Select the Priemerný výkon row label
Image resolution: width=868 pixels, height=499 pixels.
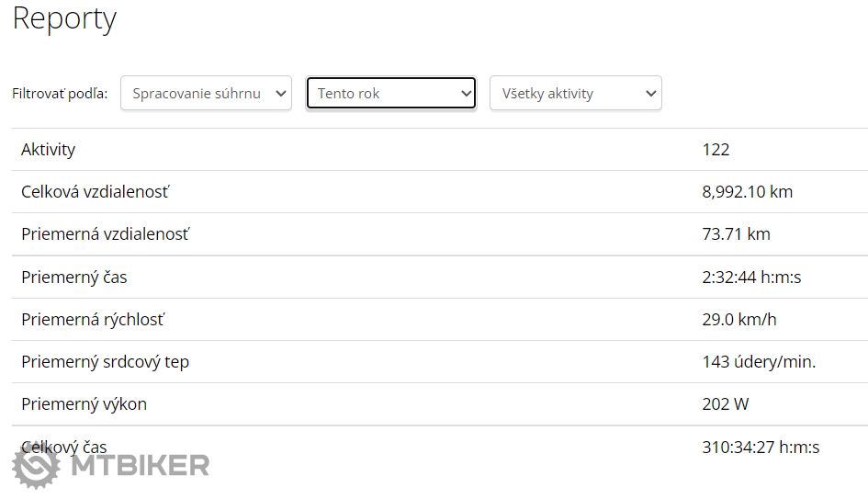[85, 404]
